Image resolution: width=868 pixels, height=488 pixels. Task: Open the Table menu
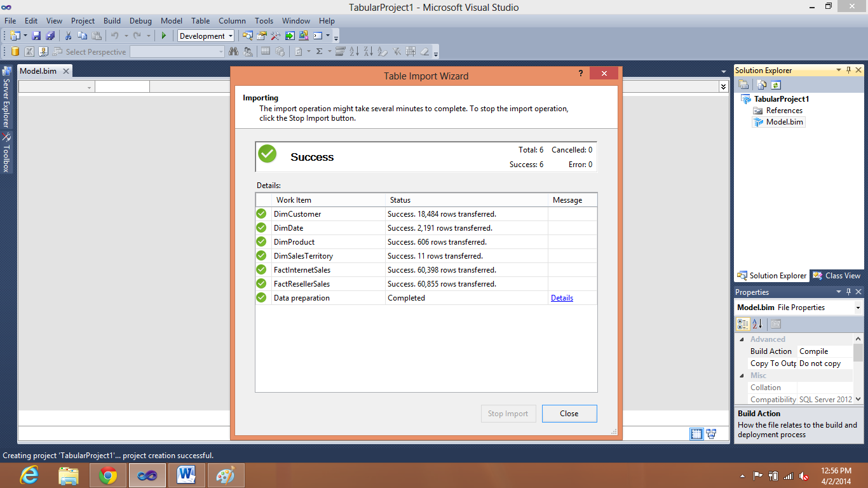point(201,21)
